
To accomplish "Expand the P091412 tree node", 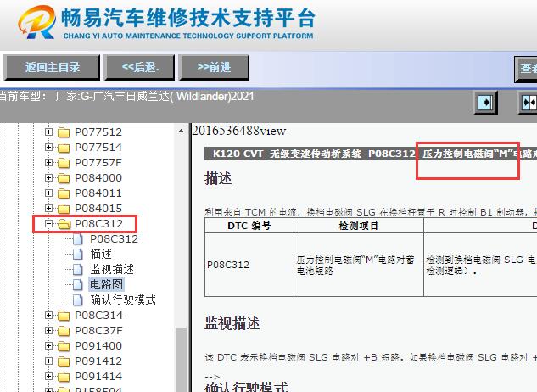I will click(x=48, y=361).
